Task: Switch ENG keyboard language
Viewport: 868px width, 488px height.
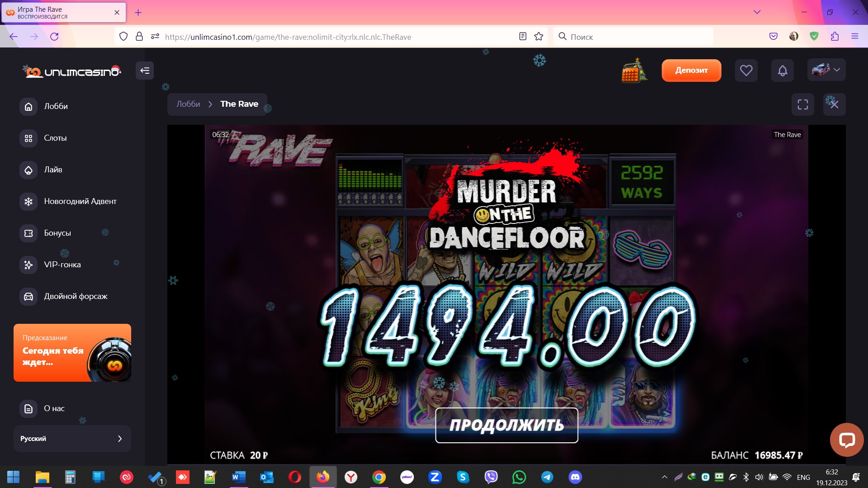Action: pos(803,477)
